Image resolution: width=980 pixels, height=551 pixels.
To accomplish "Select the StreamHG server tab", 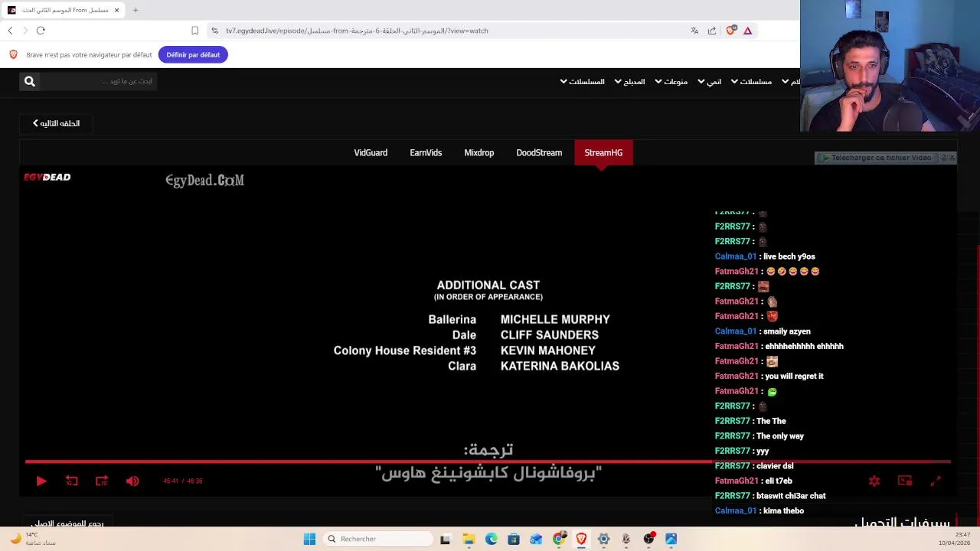I will click(x=603, y=152).
